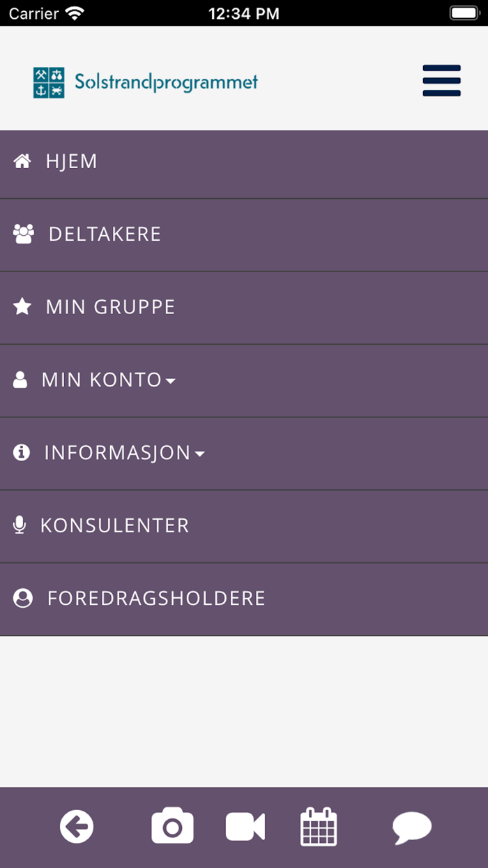Tap the chat speech bubble icon
Screen dimensions: 488x868
(412, 828)
